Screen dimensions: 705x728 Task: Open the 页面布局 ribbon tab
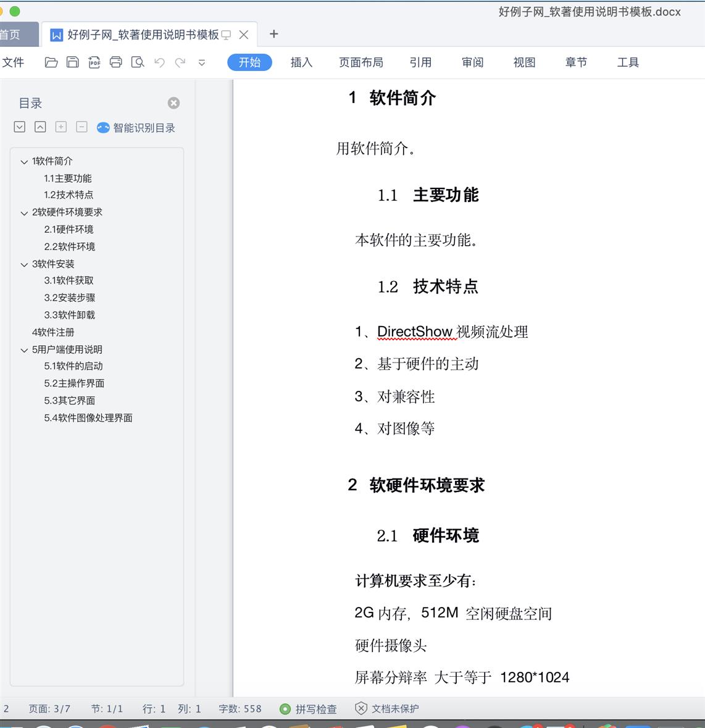click(x=361, y=62)
